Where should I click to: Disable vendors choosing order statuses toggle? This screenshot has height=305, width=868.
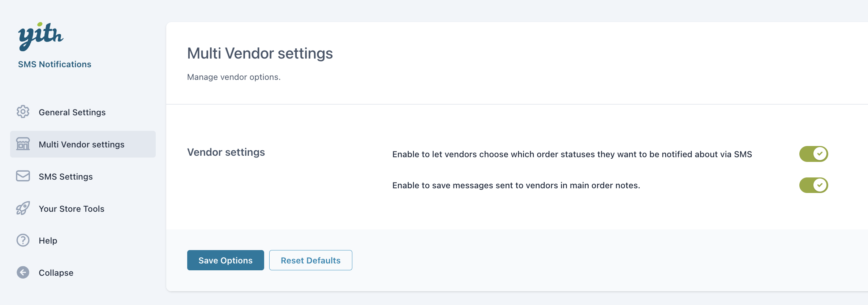click(813, 154)
